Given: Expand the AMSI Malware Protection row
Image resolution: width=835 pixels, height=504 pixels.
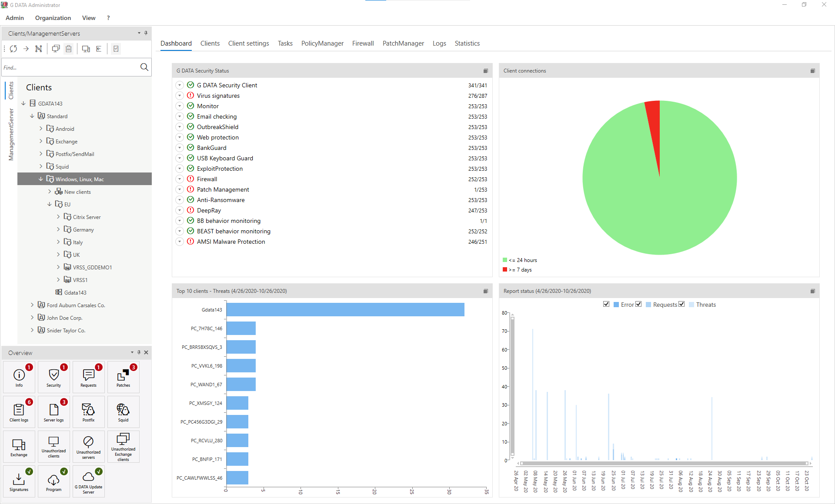Looking at the screenshot, I should point(180,242).
